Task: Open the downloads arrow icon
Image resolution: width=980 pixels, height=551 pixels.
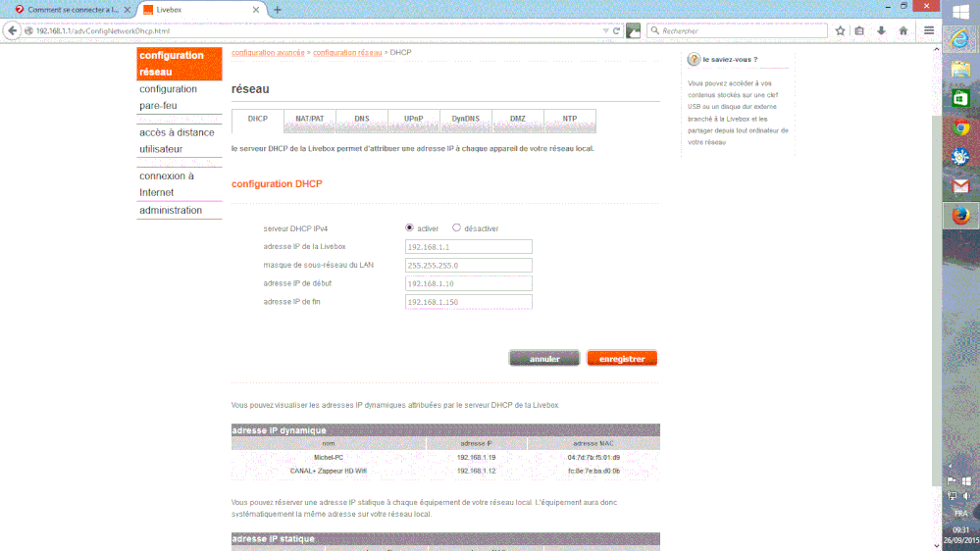Action: [881, 30]
